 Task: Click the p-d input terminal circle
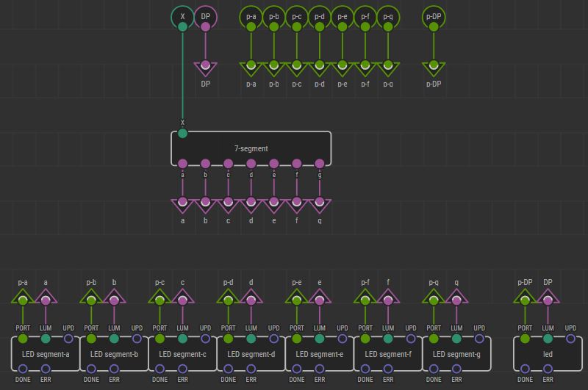click(320, 17)
